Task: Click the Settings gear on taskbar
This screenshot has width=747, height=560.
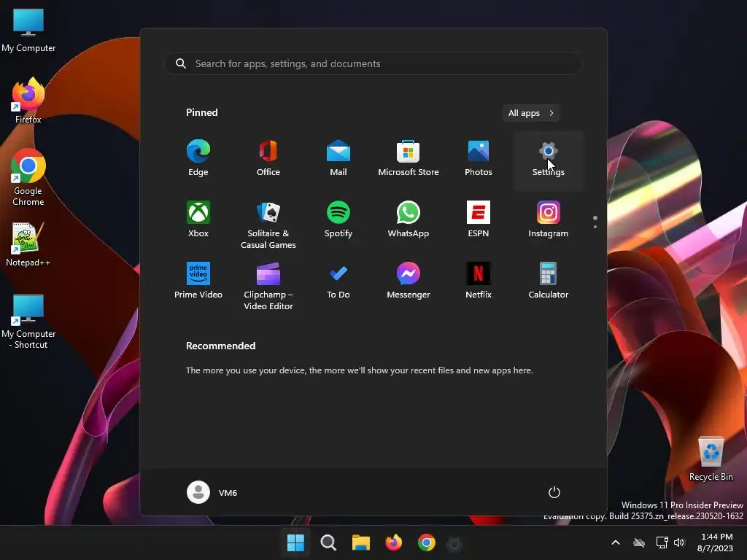Action: pyautogui.click(x=454, y=542)
